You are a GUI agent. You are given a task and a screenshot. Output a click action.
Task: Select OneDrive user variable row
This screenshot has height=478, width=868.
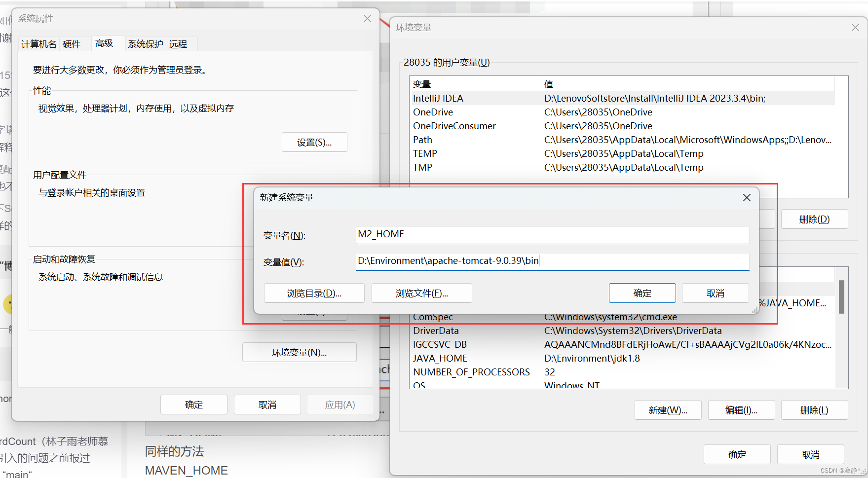point(623,112)
